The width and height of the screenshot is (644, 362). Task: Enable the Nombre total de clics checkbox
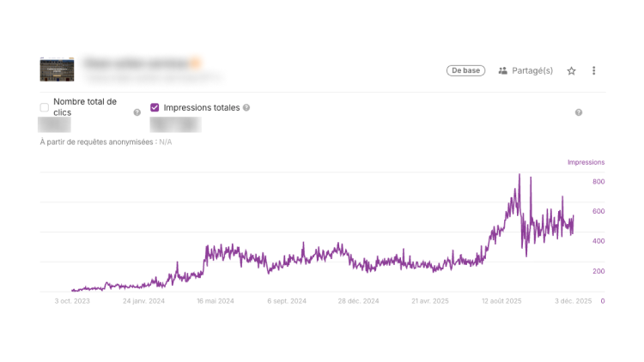point(45,107)
